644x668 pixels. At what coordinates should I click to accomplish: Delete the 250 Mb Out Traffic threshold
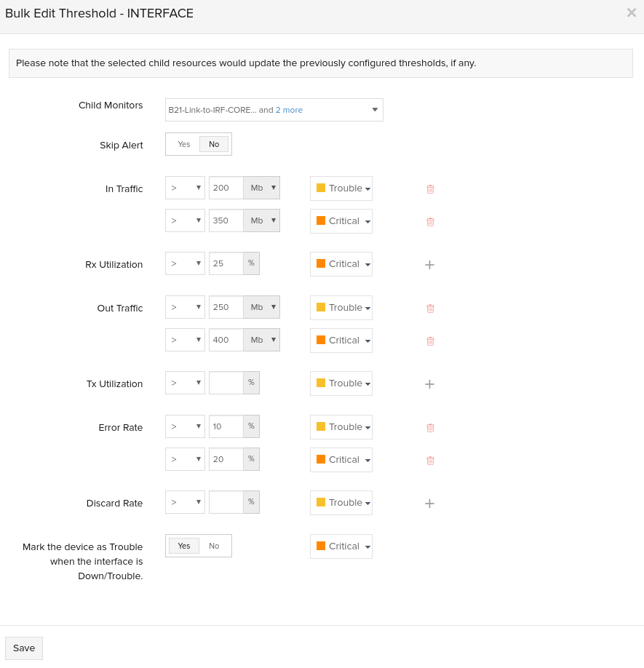coord(430,308)
